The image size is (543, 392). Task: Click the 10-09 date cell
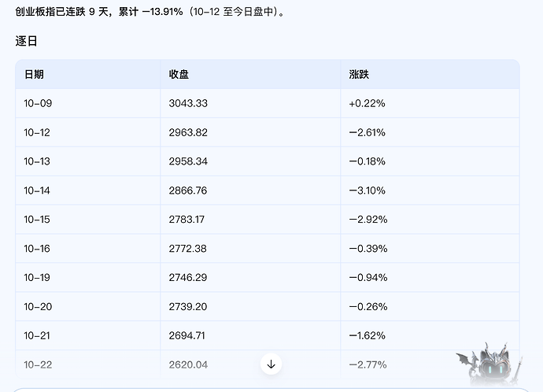[x=38, y=103]
